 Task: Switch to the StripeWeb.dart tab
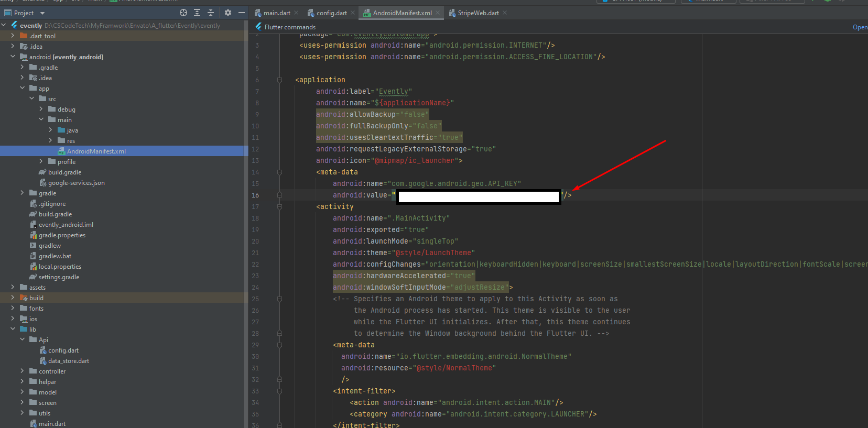pyautogui.click(x=478, y=13)
